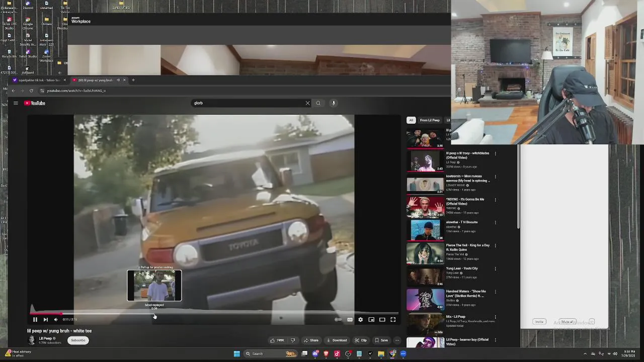Click the taskbar Search box
The image size is (644, 362).
pos(271,353)
